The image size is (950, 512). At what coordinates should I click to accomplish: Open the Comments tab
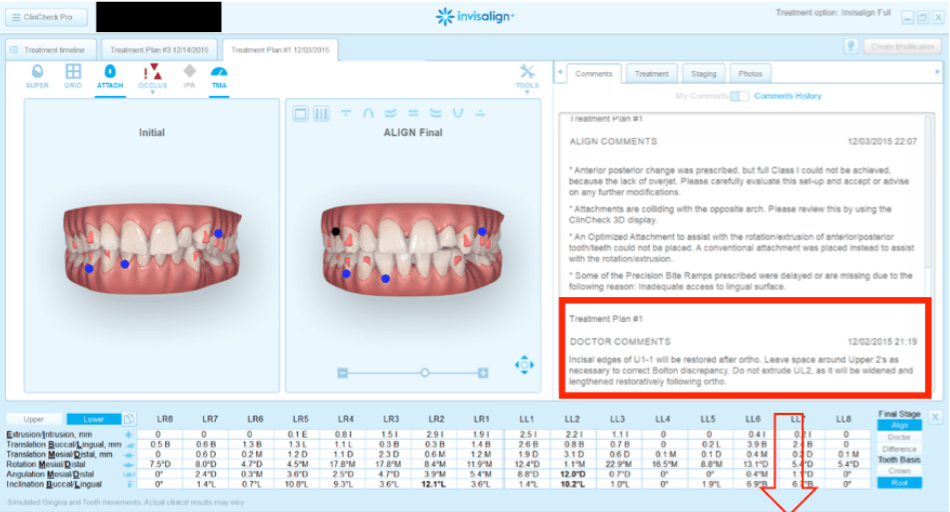[593, 74]
